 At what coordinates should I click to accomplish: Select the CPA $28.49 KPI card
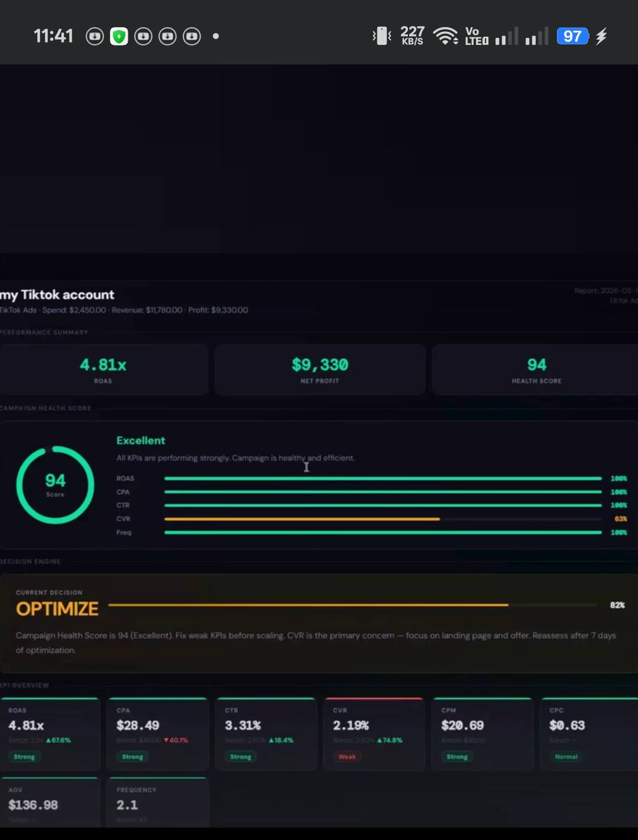(157, 734)
